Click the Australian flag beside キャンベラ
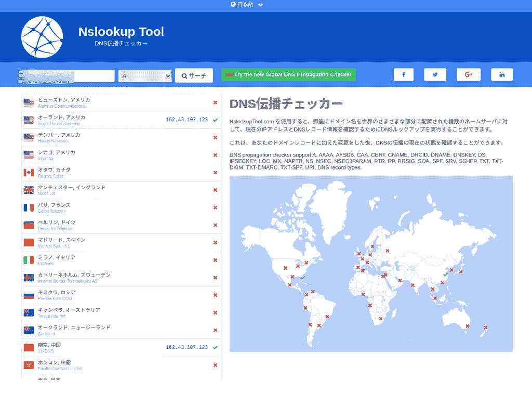Screen dimensions: 532x393 [29, 312]
